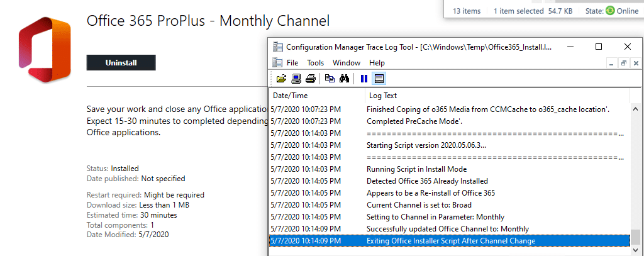Click the Copy to clipboard icon
Screen dimensions: 644x256
tap(330, 79)
